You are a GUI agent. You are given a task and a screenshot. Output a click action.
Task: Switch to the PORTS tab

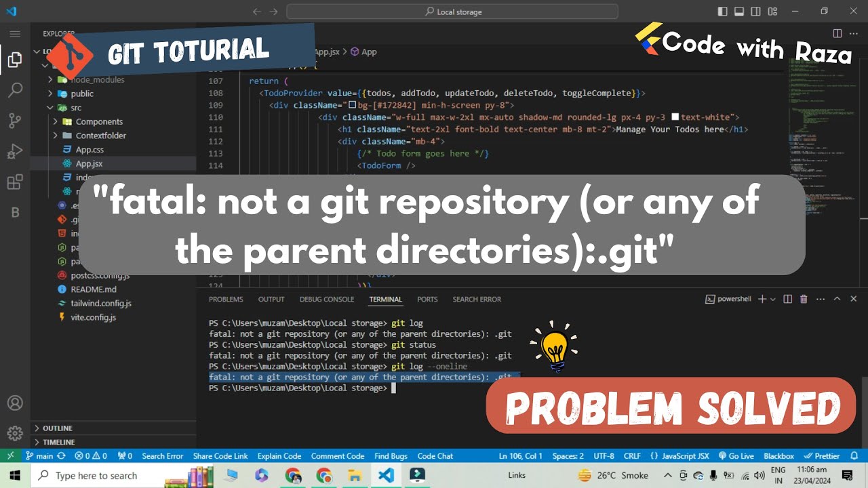tap(427, 299)
